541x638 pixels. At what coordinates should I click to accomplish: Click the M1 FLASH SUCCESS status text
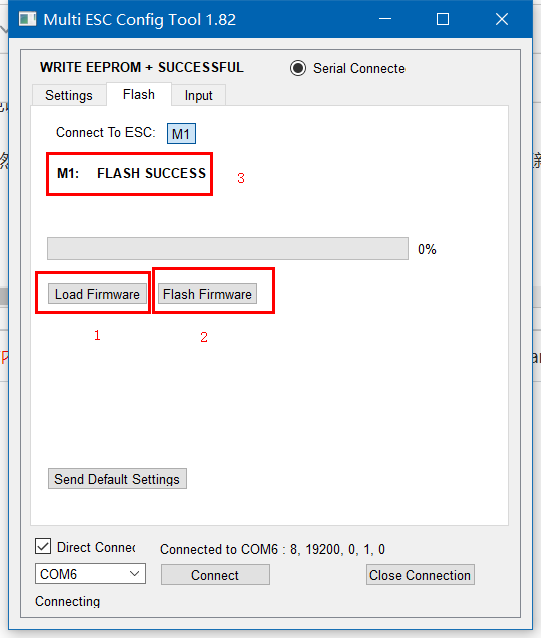131,173
